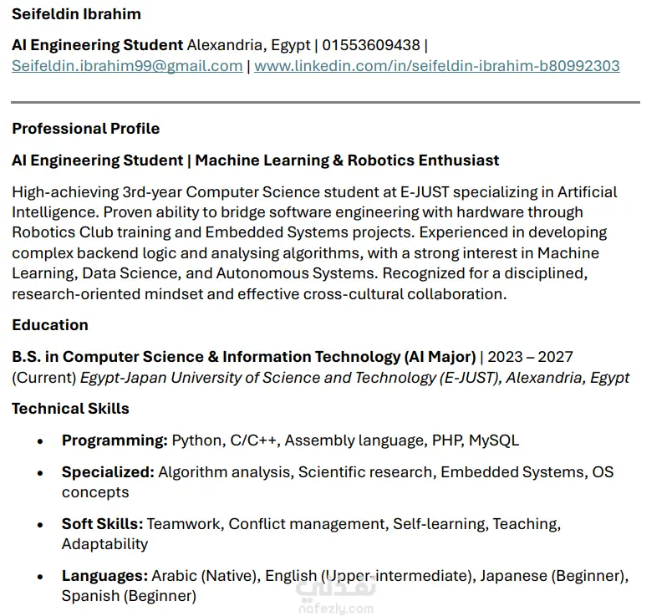Click the Professional Profile section heading

pos(86,129)
